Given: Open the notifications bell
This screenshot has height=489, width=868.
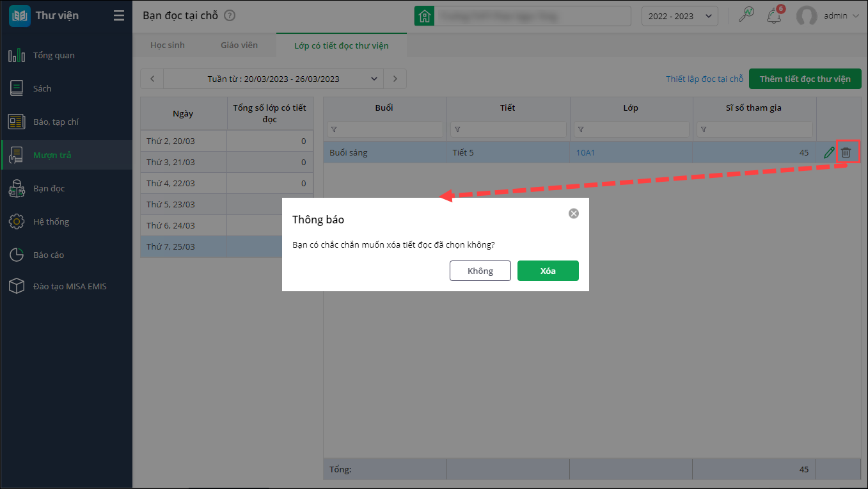Looking at the screenshot, I should pyautogui.click(x=774, y=16).
